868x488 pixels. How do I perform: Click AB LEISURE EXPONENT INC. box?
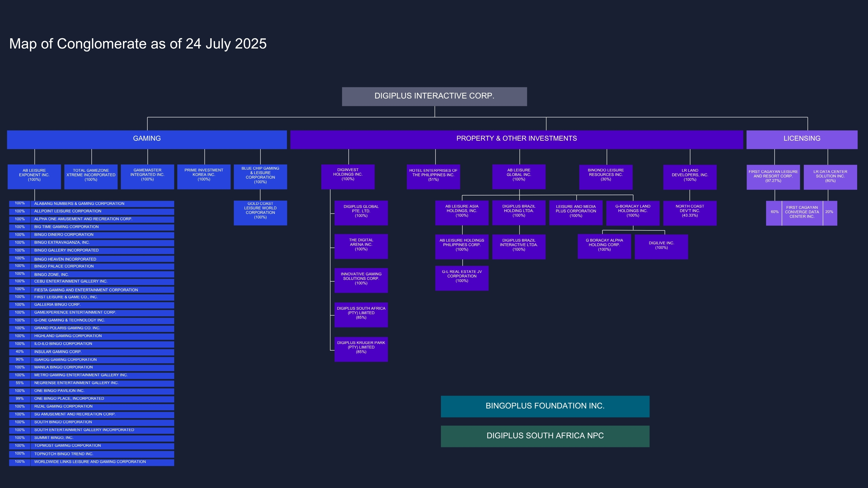click(34, 177)
